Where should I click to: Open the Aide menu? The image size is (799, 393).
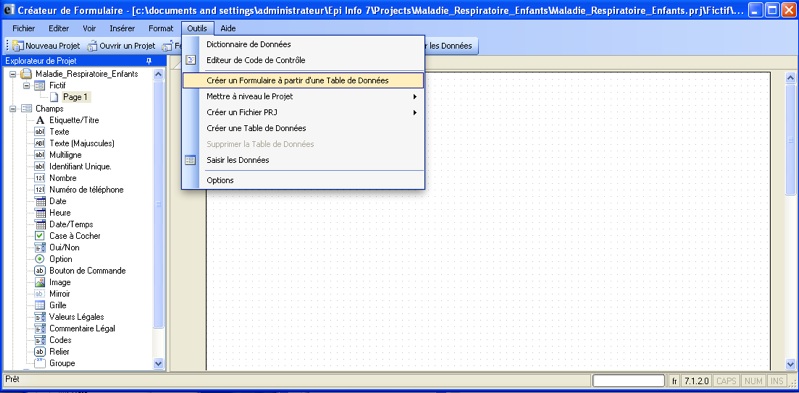228,29
